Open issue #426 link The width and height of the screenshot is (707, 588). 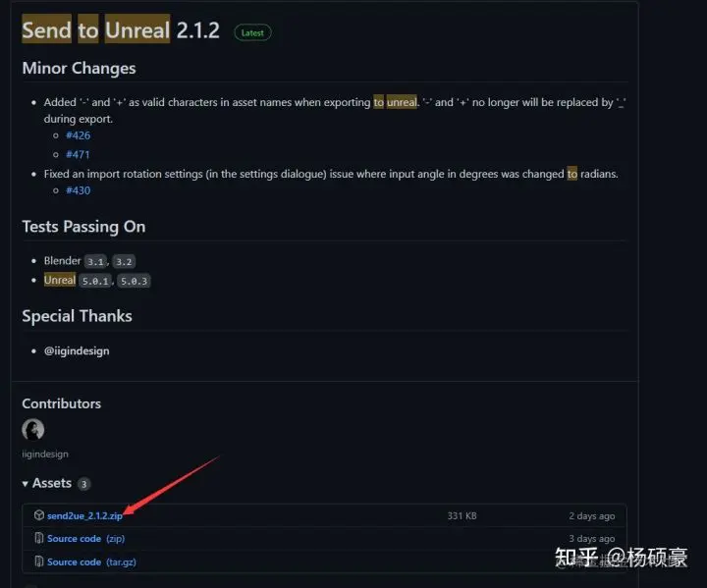(78, 135)
